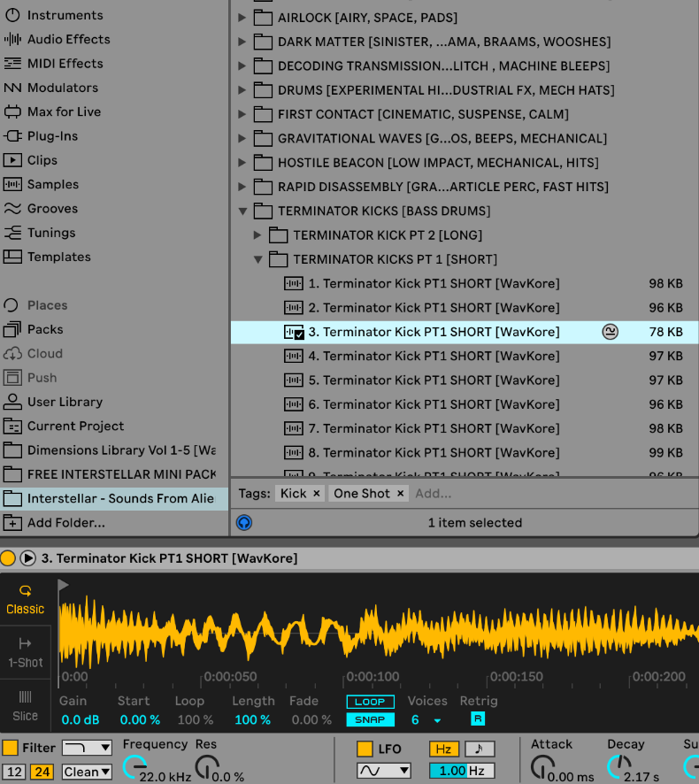Collapse the TERMINATOR KICKS [BASS DRUMS] folder
Viewport: 699px width, 784px height.
pyautogui.click(x=242, y=211)
